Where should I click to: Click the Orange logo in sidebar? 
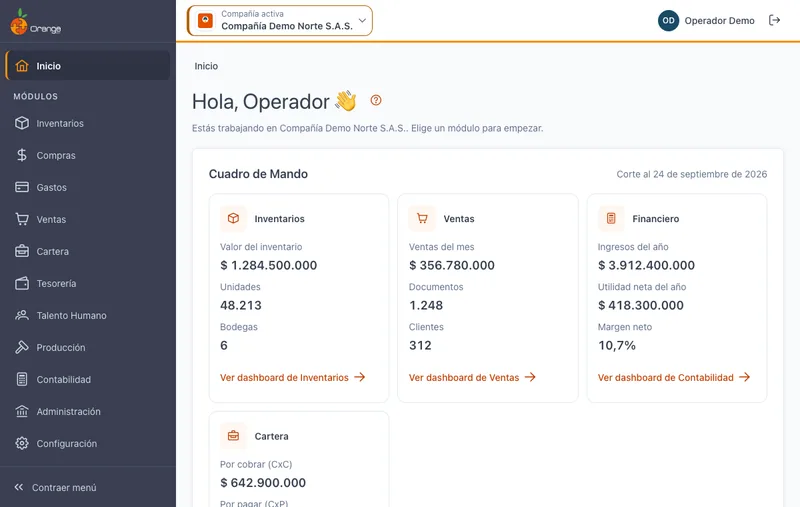35,22
